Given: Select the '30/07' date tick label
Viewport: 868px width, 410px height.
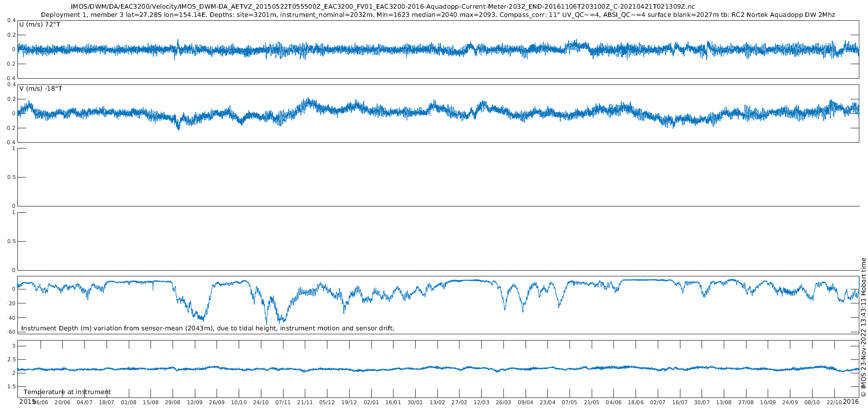Looking at the screenshot, I should [702, 402].
